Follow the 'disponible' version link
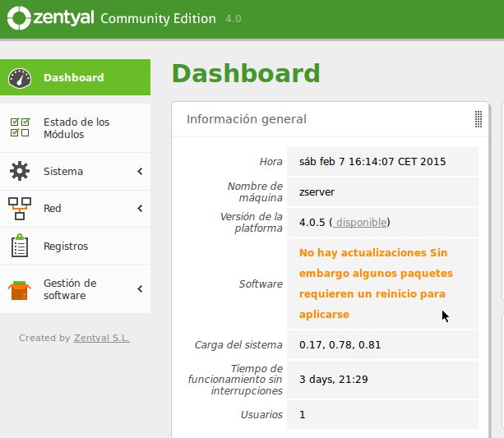Viewport: 504px width, 438px height. [x=359, y=223]
